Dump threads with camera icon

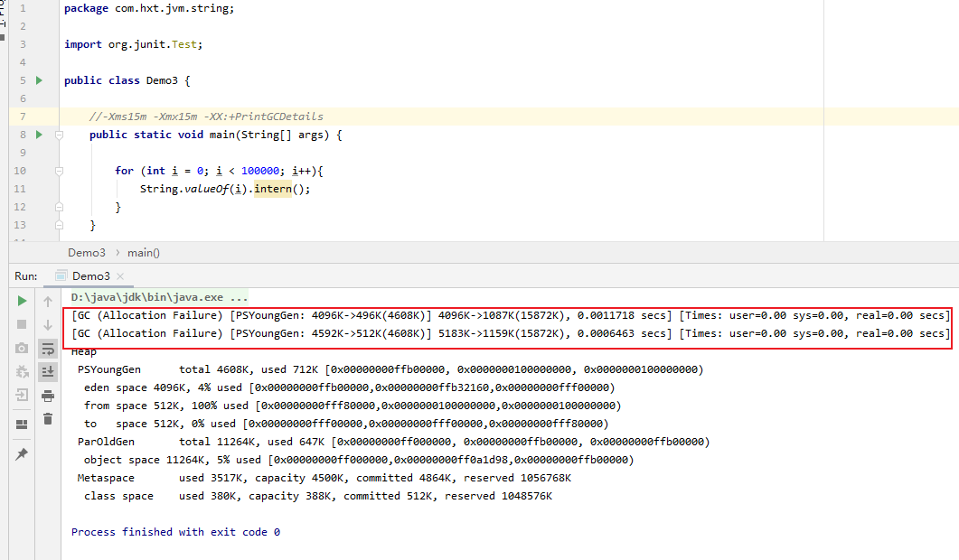click(22, 348)
